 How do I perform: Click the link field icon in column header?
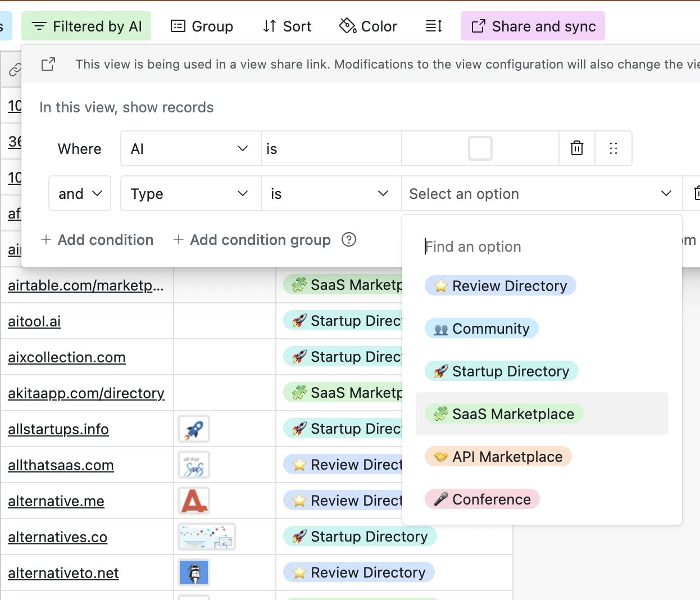tap(15, 70)
